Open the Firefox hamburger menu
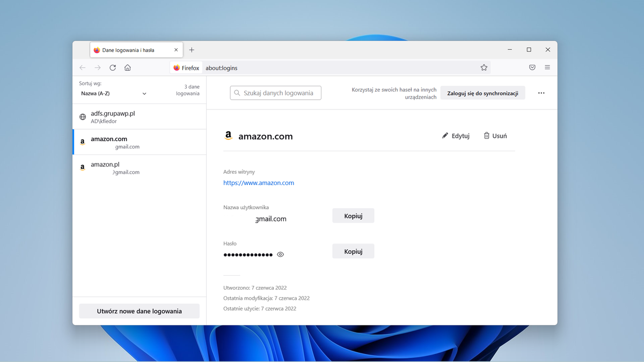The height and width of the screenshot is (362, 644). (547, 68)
